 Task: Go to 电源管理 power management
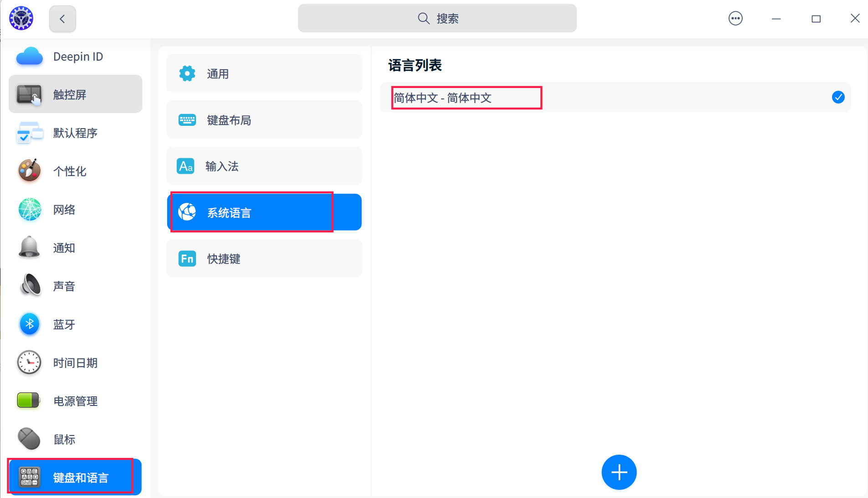(75, 401)
